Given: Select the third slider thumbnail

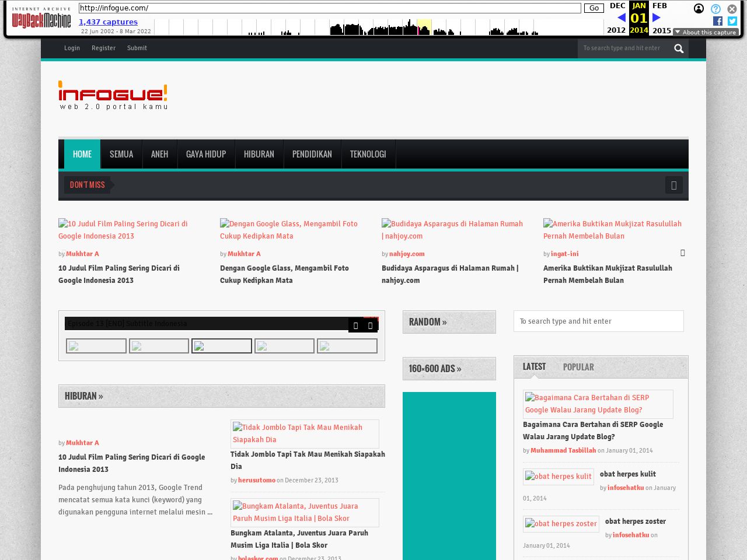Looking at the screenshot, I should pyautogui.click(x=222, y=346).
